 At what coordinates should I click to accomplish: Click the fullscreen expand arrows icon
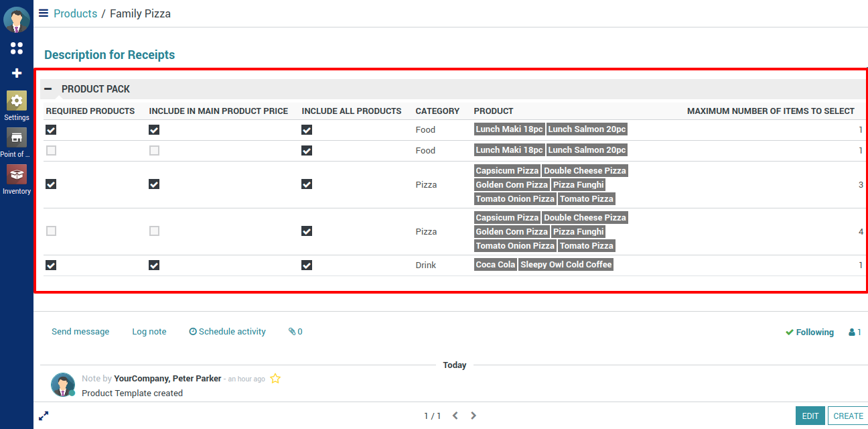point(44,416)
